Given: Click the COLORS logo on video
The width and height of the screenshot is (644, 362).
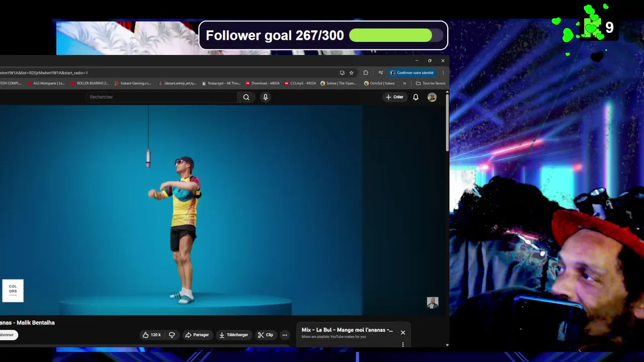Looking at the screenshot, I should point(13,291).
